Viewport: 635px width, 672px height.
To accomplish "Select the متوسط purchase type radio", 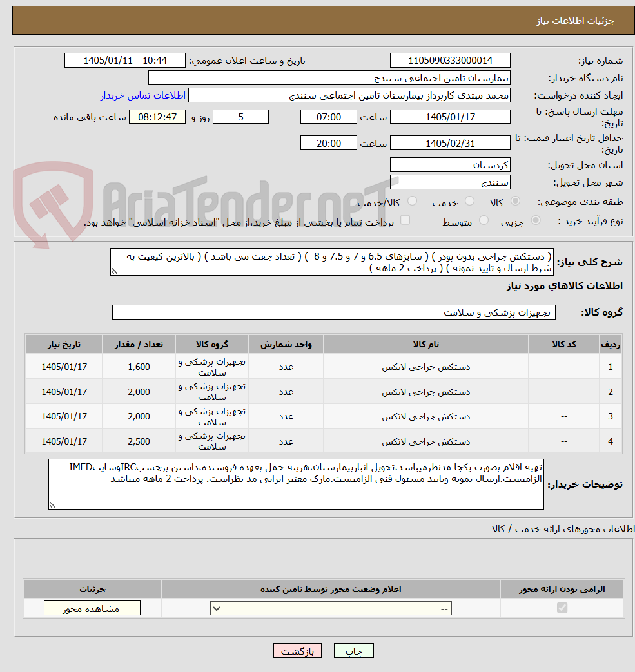I will (484, 220).
